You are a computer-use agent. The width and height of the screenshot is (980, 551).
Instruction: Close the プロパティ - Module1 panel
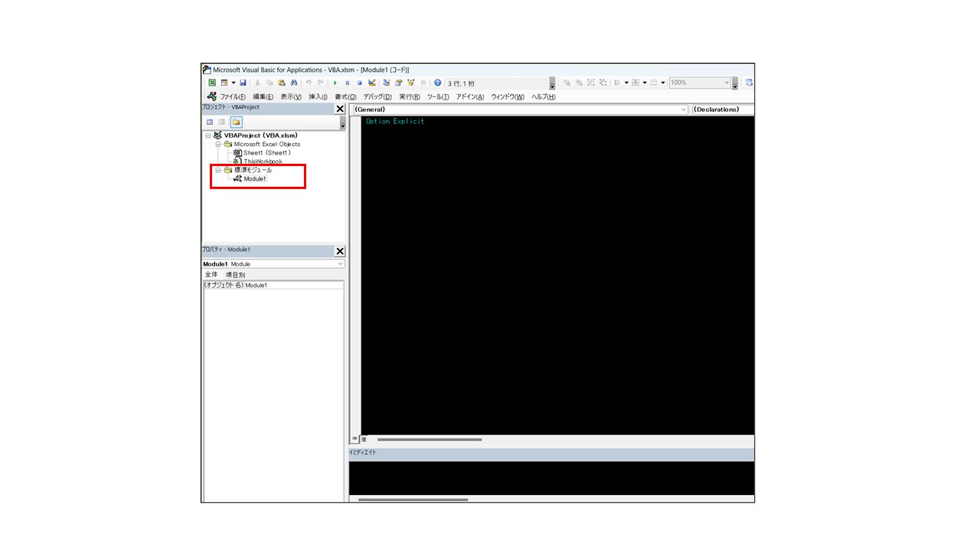(340, 251)
